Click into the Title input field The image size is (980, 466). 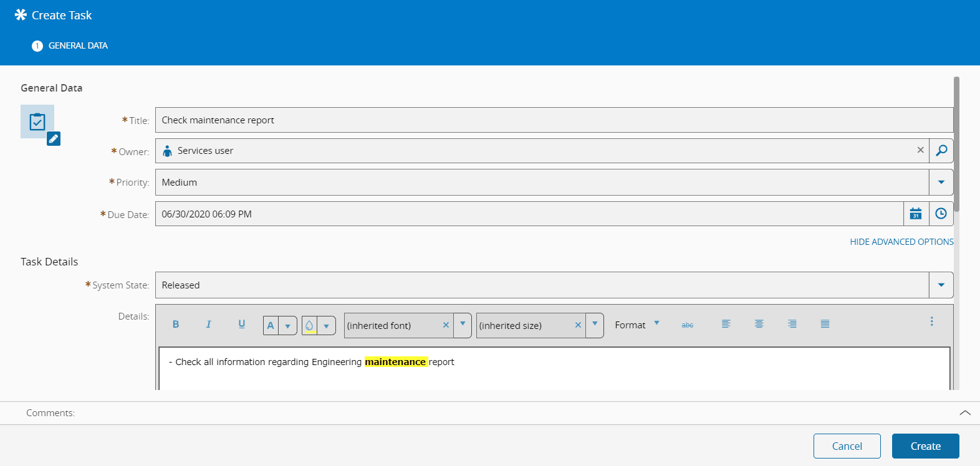point(554,120)
